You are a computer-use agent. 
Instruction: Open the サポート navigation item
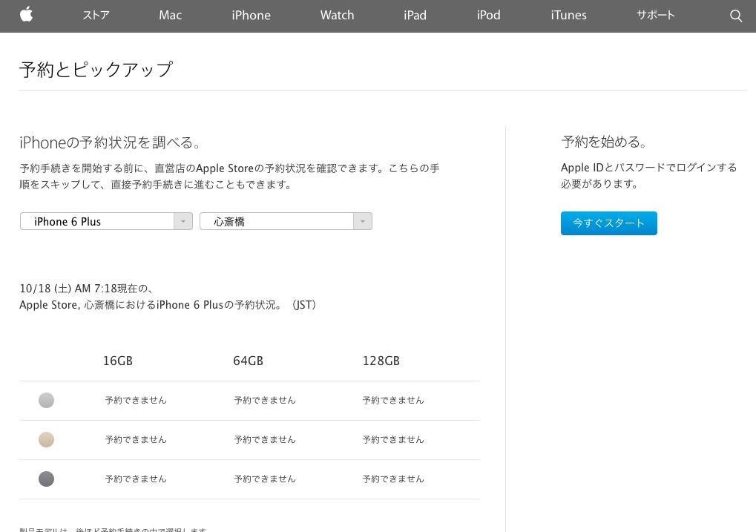pos(655,16)
